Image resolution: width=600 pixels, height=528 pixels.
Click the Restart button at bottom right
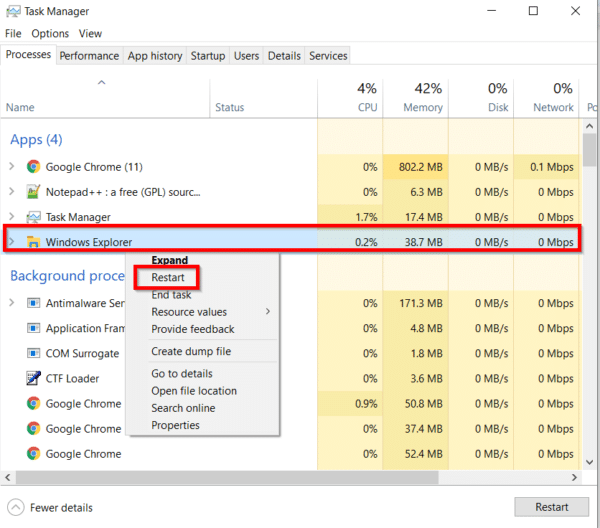pos(551,507)
